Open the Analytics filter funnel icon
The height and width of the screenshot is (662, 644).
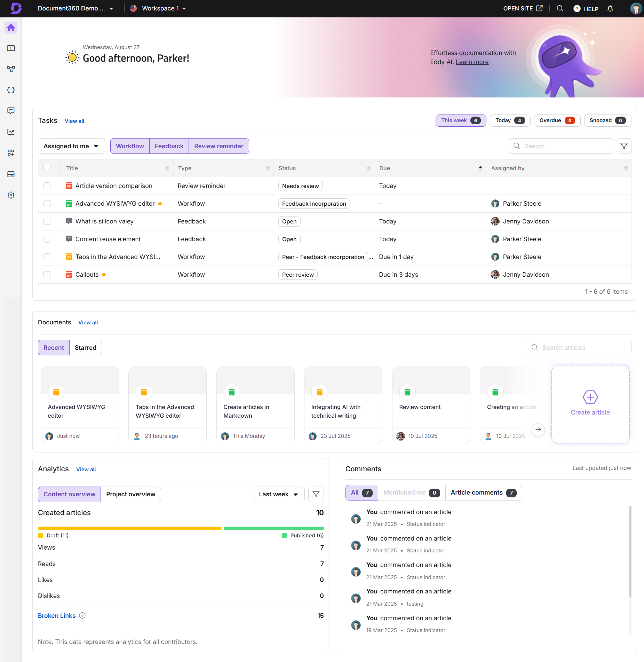click(x=316, y=494)
